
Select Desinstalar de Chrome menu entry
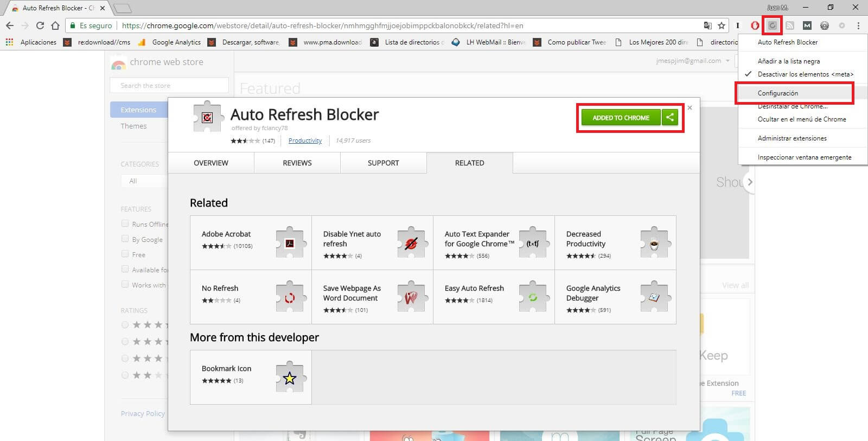pyautogui.click(x=803, y=106)
